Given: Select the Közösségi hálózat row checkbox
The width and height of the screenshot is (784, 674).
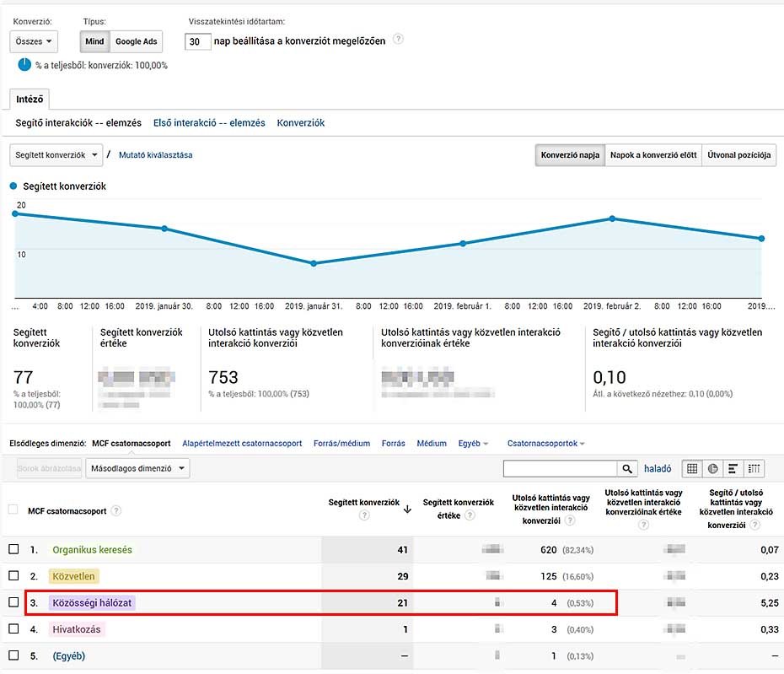Looking at the screenshot, I should click(x=13, y=602).
